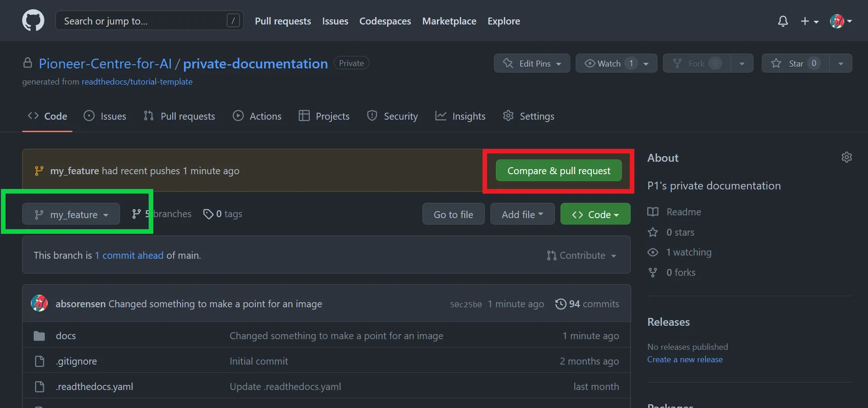Open Explore in top navigation
Image resolution: width=868 pixels, height=408 pixels.
click(504, 21)
